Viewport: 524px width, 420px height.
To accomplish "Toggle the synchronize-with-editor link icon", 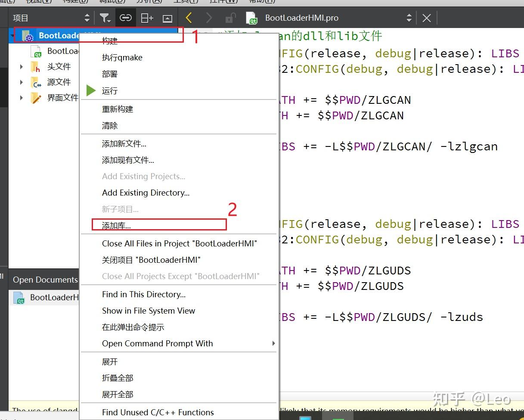I will [126, 18].
